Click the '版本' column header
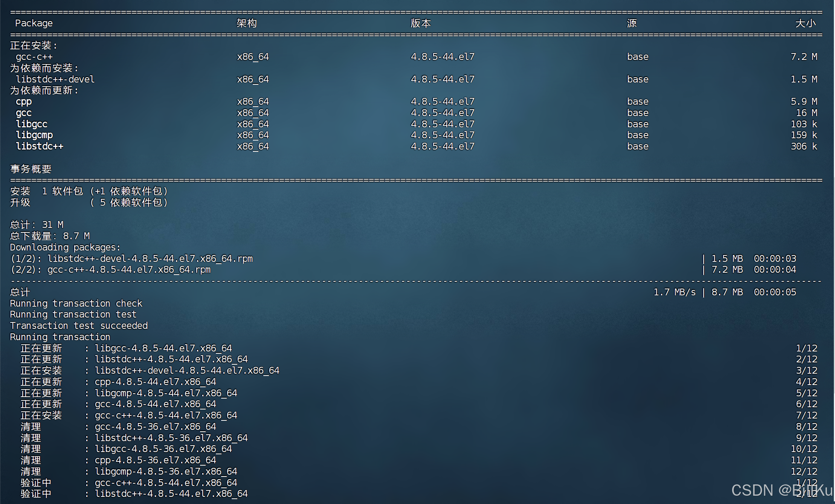 421,23
